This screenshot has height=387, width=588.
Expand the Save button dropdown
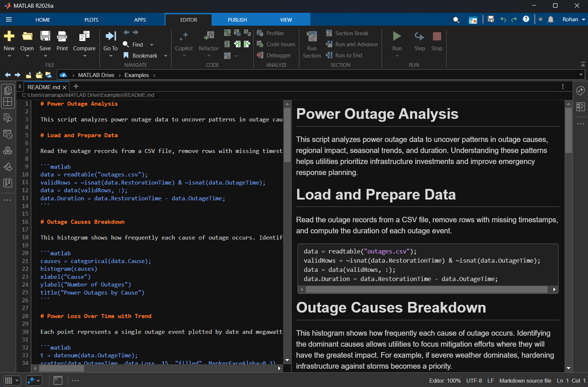45,55
